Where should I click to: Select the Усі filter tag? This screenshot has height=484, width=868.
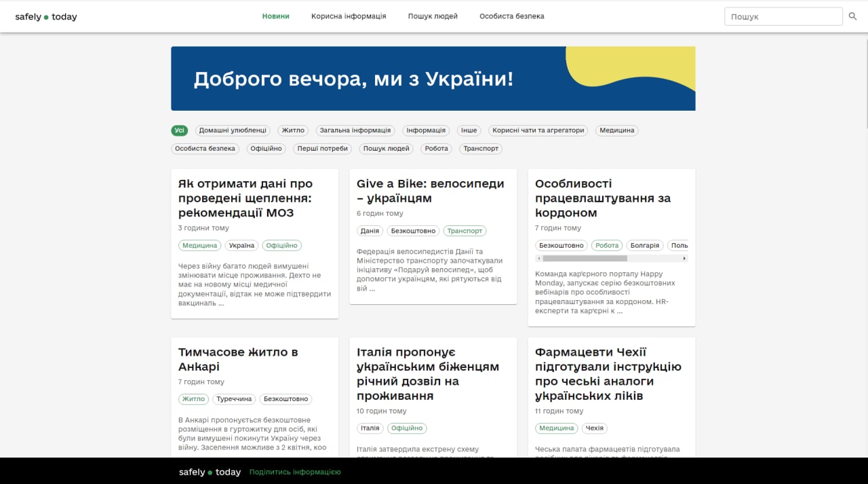179,130
